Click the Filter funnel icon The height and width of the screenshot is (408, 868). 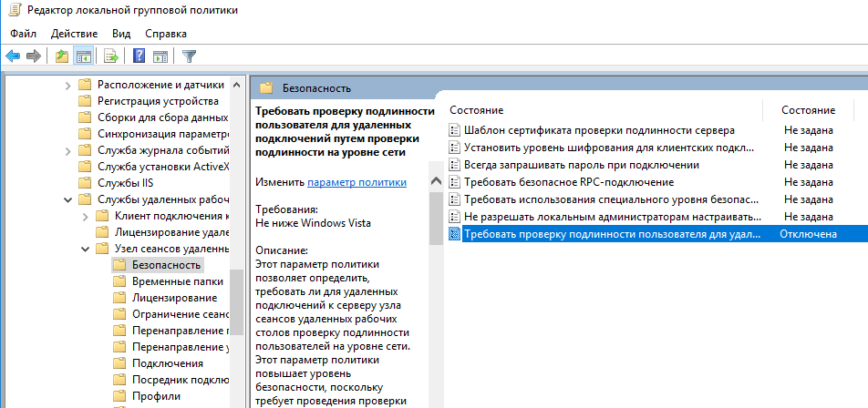[189, 56]
